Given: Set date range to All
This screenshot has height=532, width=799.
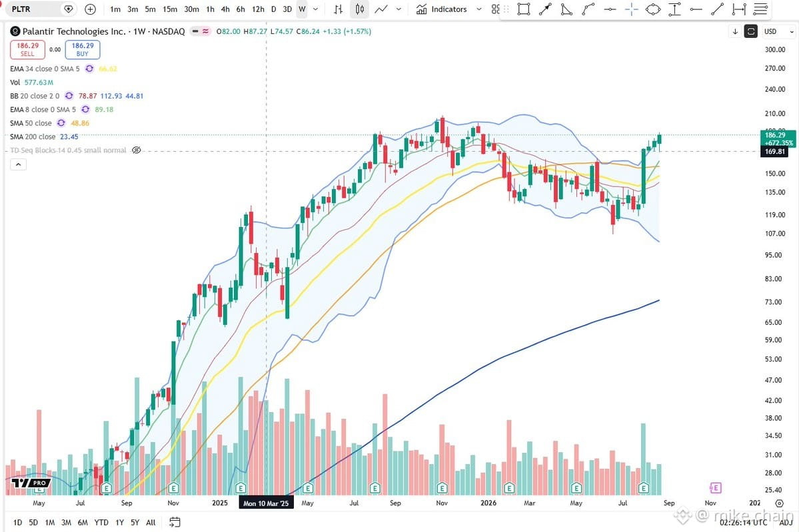Looking at the screenshot, I should click(151, 522).
